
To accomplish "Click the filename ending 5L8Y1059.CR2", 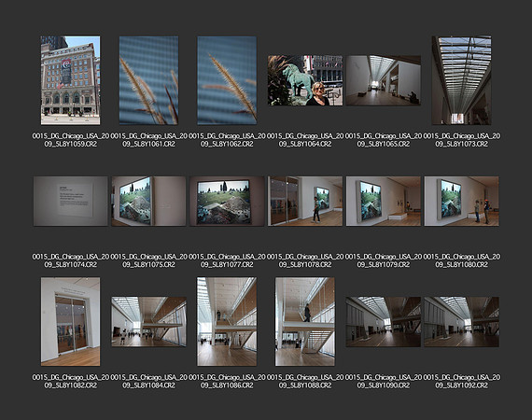I will pyautogui.click(x=71, y=140).
